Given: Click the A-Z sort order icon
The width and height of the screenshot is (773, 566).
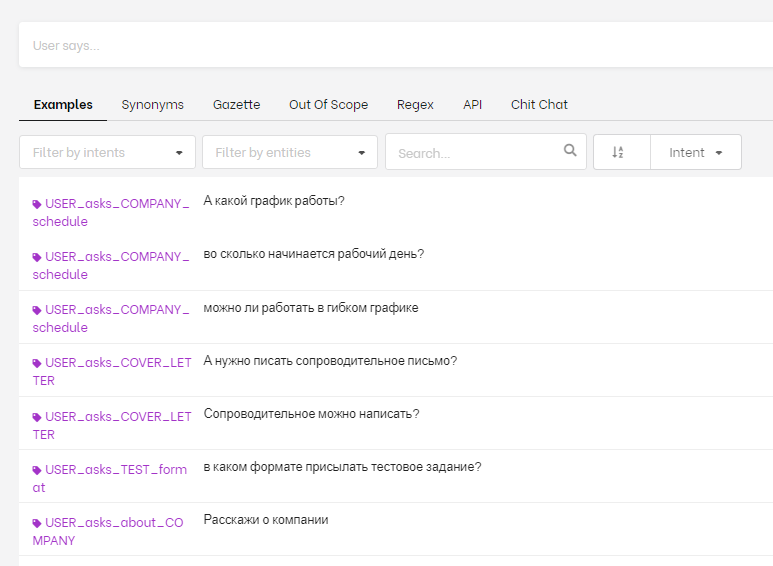Looking at the screenshot, I should tap(618, 153).
